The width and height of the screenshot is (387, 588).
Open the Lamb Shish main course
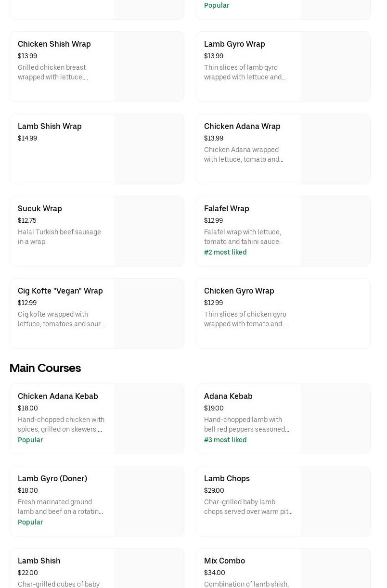pyautogui.click(x=39, y=561)
